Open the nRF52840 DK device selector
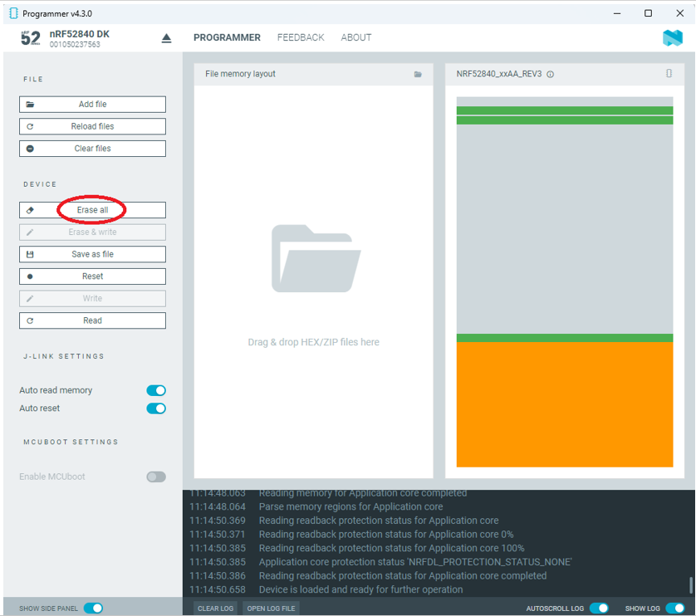 tap(79, 38)
